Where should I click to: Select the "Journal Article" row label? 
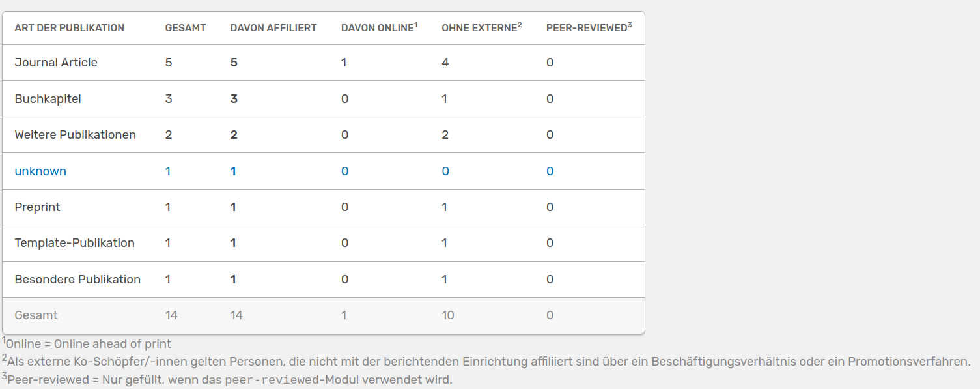tap(56, 63)
